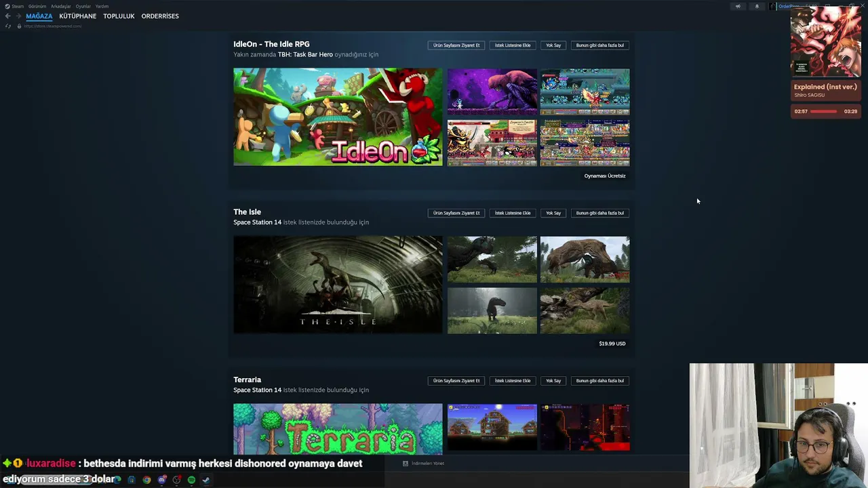Viewport: 868px width, 488px height.
Task: Visit the Terraria store page via Ürün Sayfasını Ziyaret Et
Action: click(x=456, y=381)
